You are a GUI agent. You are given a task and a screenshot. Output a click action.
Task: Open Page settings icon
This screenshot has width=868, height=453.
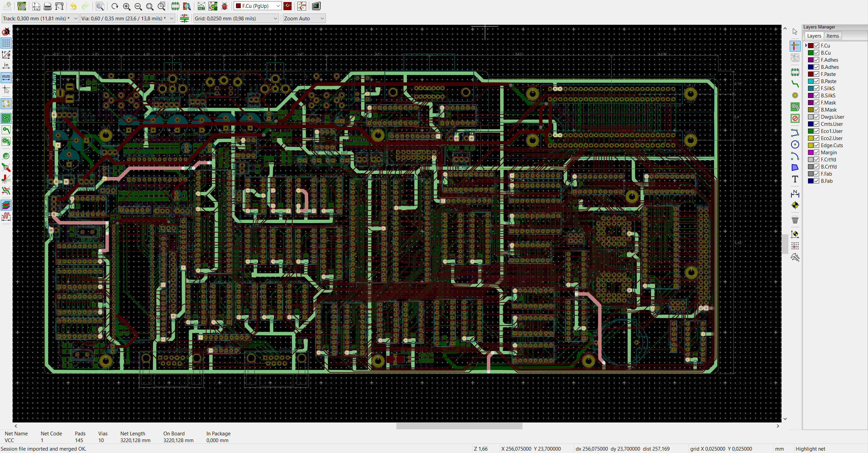pyautogui.click(x=36, y=6)
